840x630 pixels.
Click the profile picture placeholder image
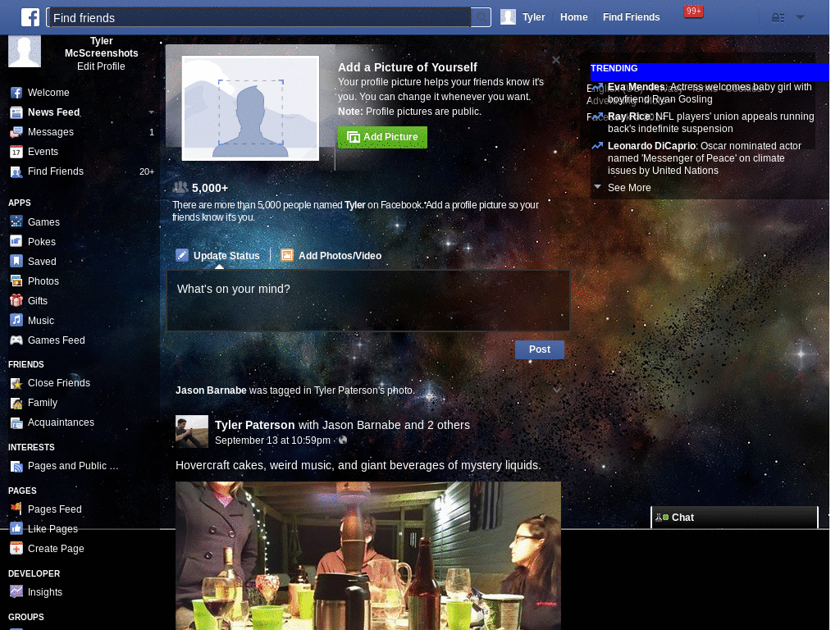coord(250,108)
